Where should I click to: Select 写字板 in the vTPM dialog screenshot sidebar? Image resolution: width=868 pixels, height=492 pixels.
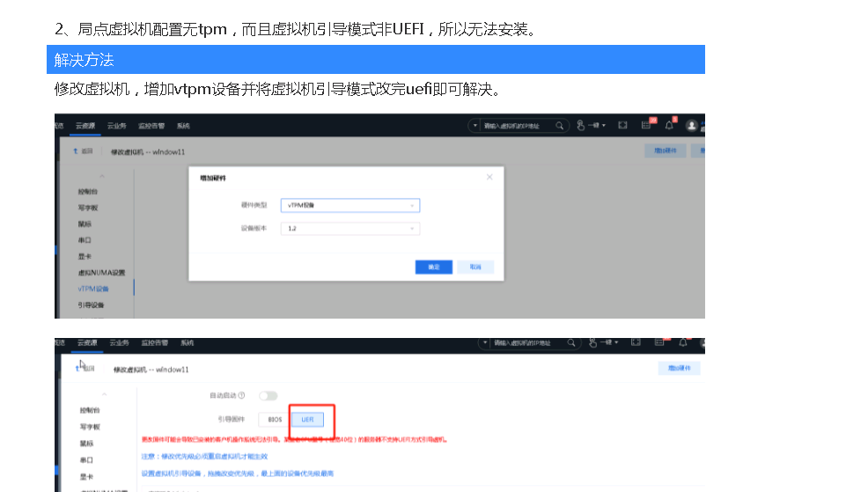point(88,208)
